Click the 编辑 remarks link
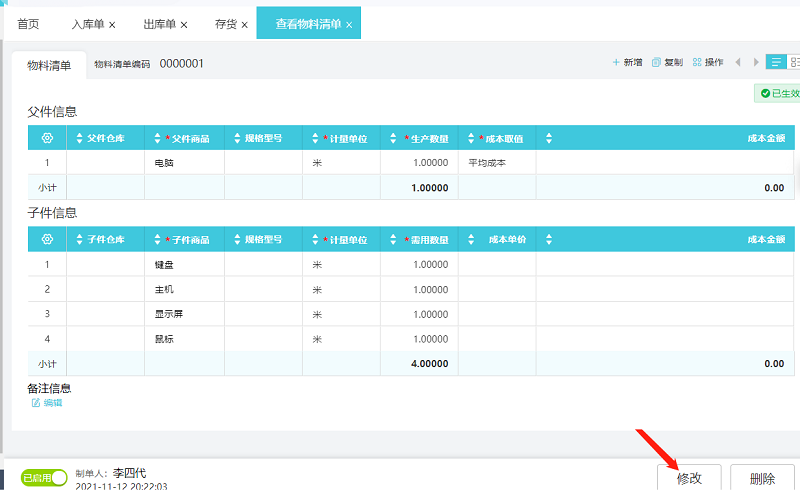Image resolution: width=800 pixels, height=491 pixels. click(x=47, y=403)
